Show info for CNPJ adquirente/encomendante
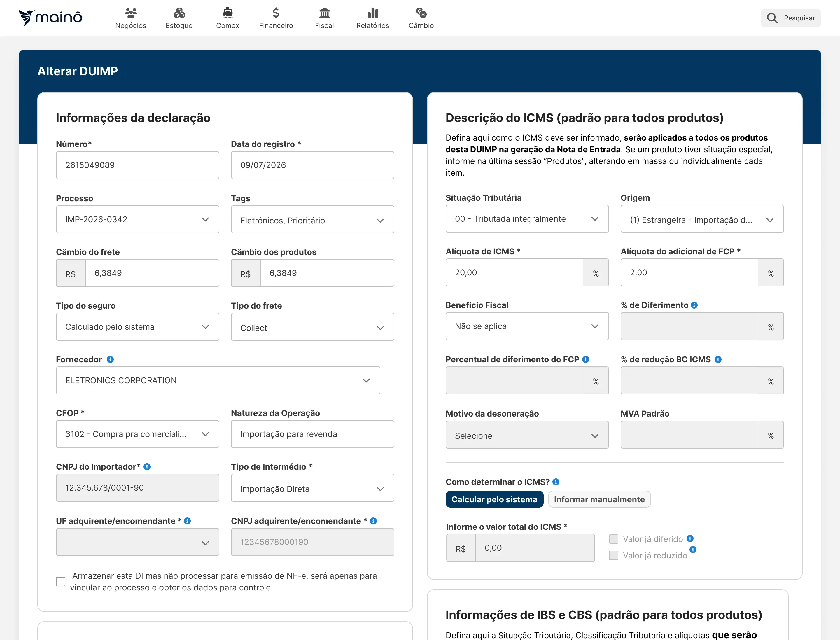The image size is (840, 640). click(373, 521)
